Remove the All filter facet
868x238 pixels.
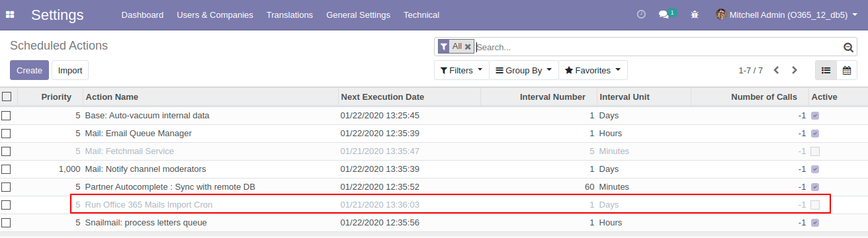click(x=468, y=47)
